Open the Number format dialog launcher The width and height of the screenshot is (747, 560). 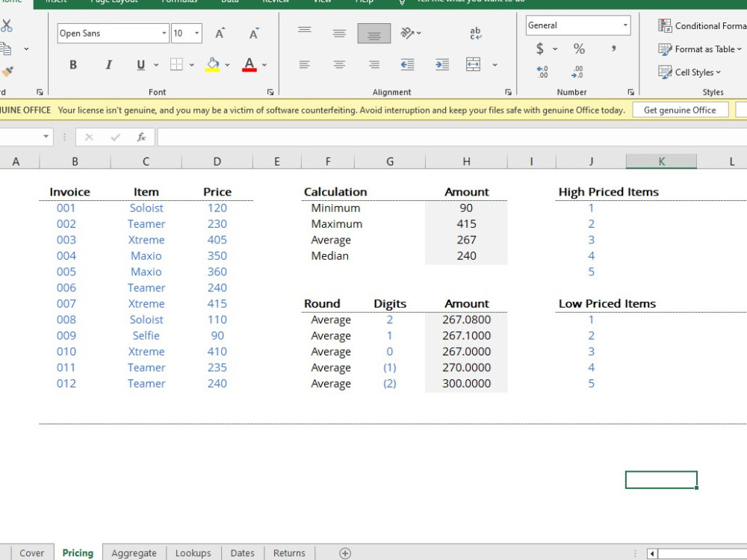[630, 92]
